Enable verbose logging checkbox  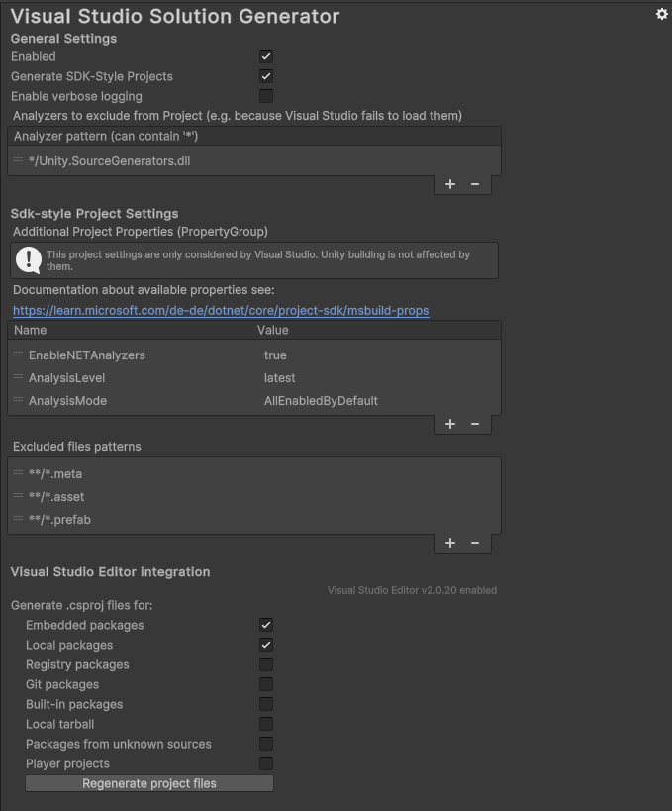click(x=266, y=96)
